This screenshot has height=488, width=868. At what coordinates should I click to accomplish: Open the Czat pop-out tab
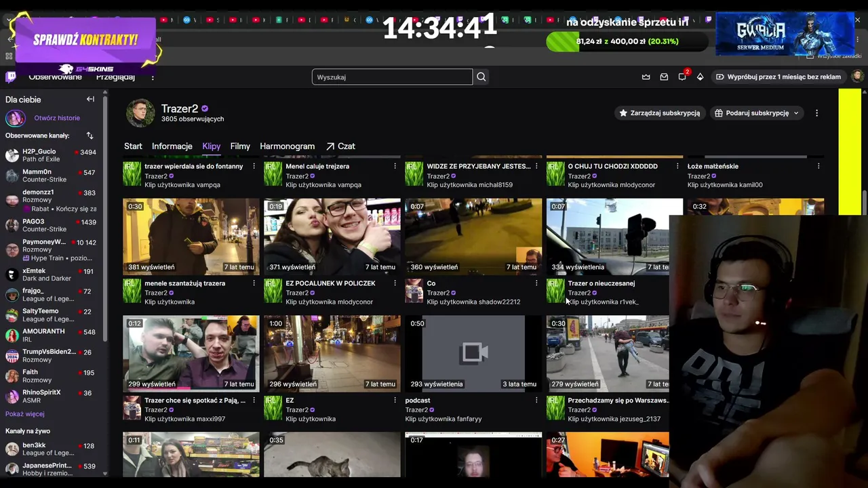(x=340, y=146)
